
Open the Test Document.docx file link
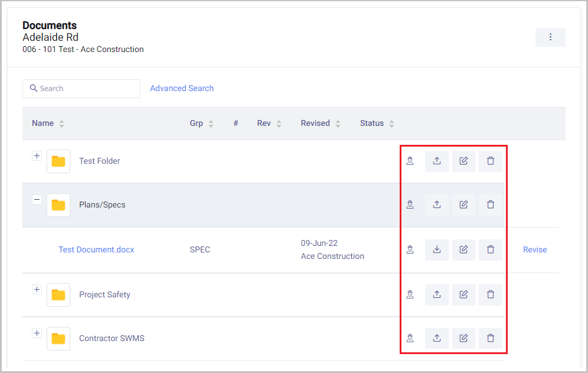96,249
